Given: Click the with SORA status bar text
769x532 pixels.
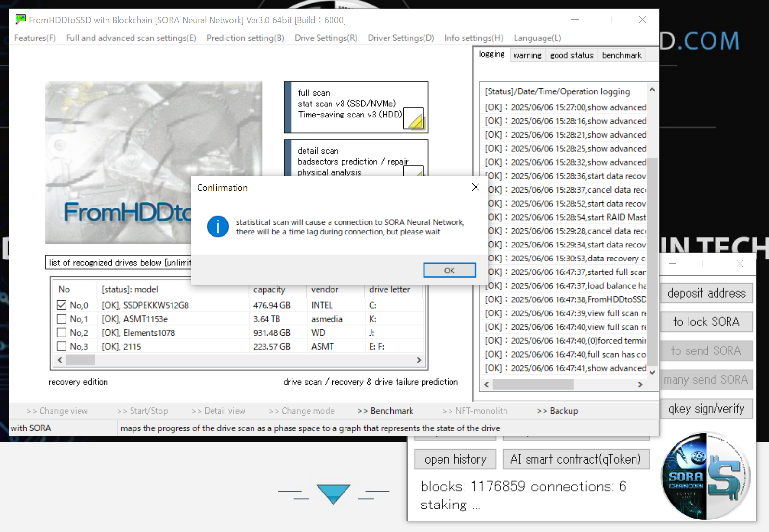Looking at the screenshot, I should [31, 428].
